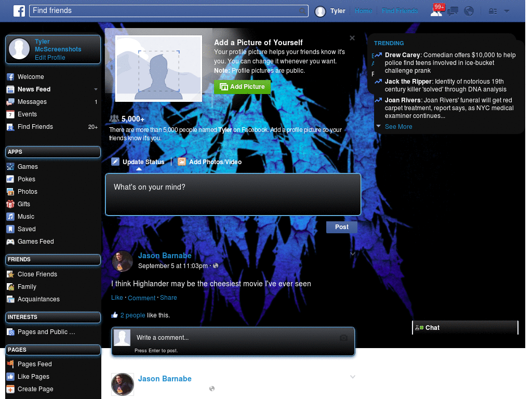Click the green Add Picture button
Image resolution: width=532 pixels, height=399 pixels.
242,87
